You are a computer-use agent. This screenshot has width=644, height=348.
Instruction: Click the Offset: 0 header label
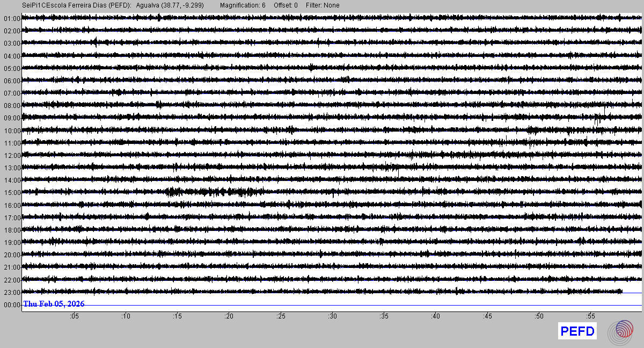pos(286,5)
